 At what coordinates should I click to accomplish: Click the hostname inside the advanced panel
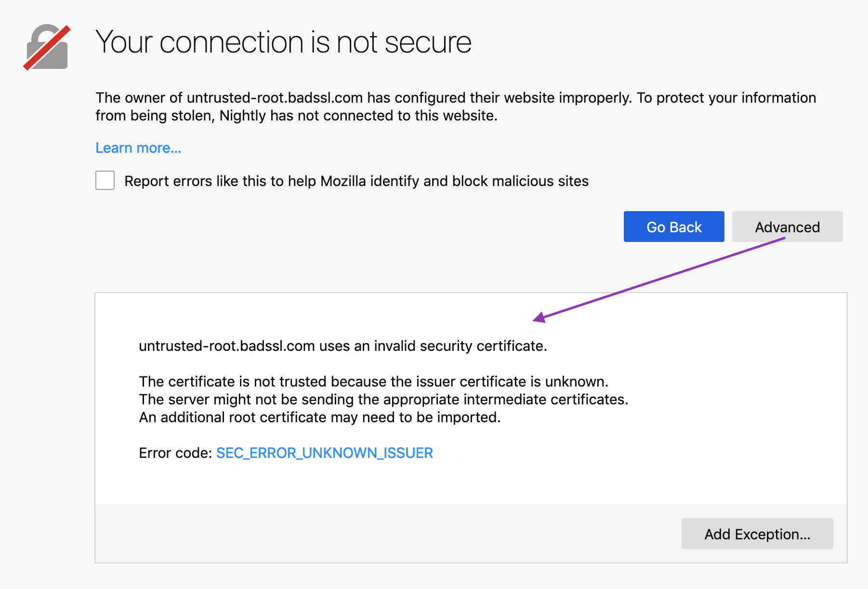point(227,346)
